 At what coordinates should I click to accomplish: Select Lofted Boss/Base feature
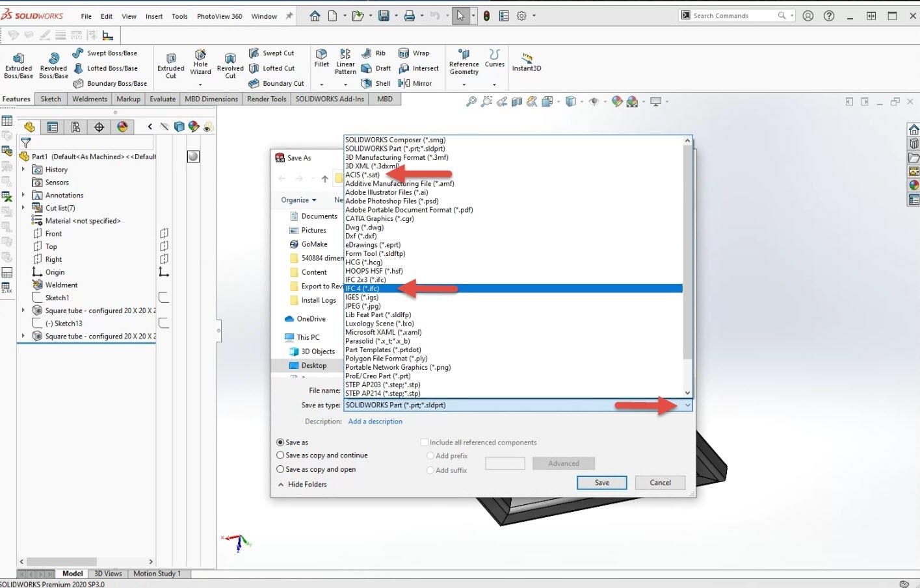point(105,68)
